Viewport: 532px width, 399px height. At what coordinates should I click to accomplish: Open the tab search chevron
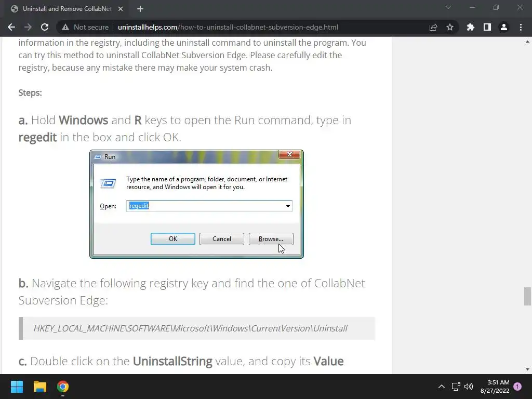[x=448, y=7]
